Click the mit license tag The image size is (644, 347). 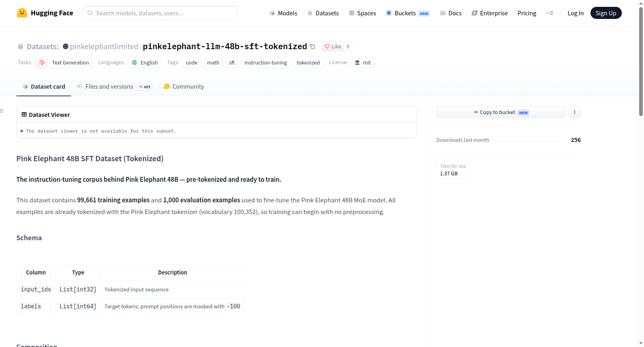point(363,62)
